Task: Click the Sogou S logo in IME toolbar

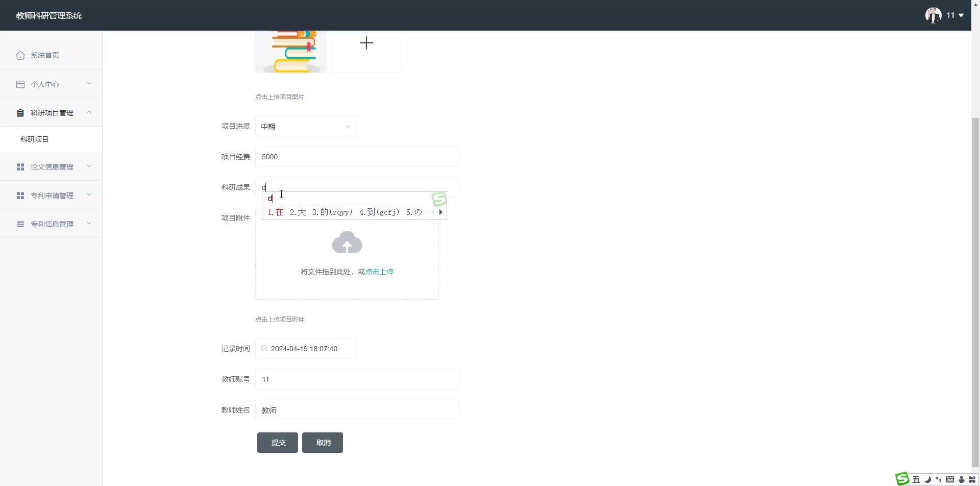Action: tap(902, 479)
